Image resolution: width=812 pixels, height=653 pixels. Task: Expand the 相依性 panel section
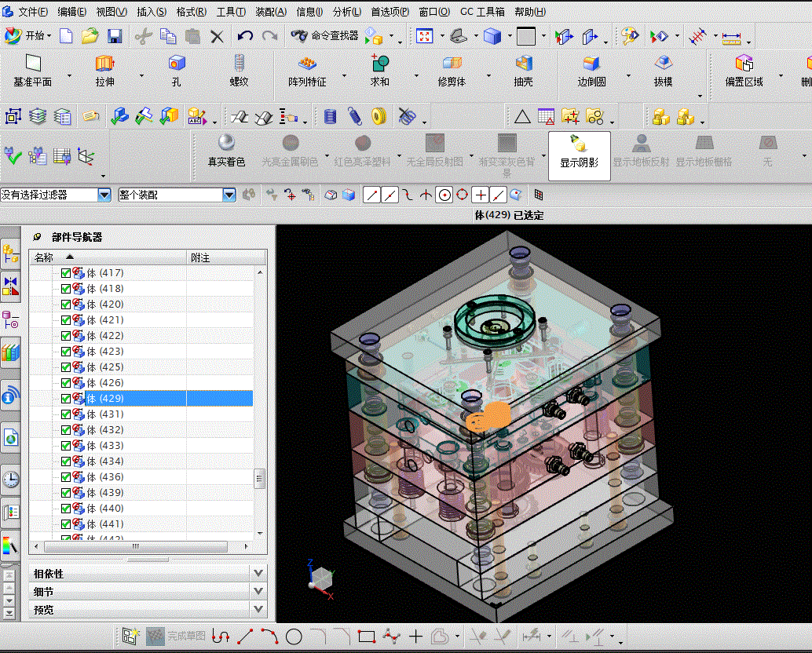tap(258, 573)
